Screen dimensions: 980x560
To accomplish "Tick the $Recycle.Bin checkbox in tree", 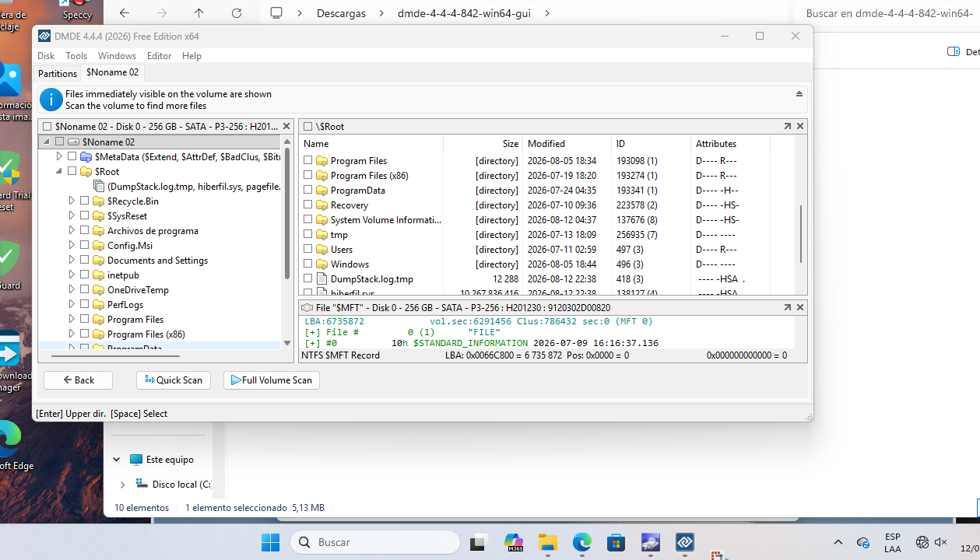I will point(84,201).
